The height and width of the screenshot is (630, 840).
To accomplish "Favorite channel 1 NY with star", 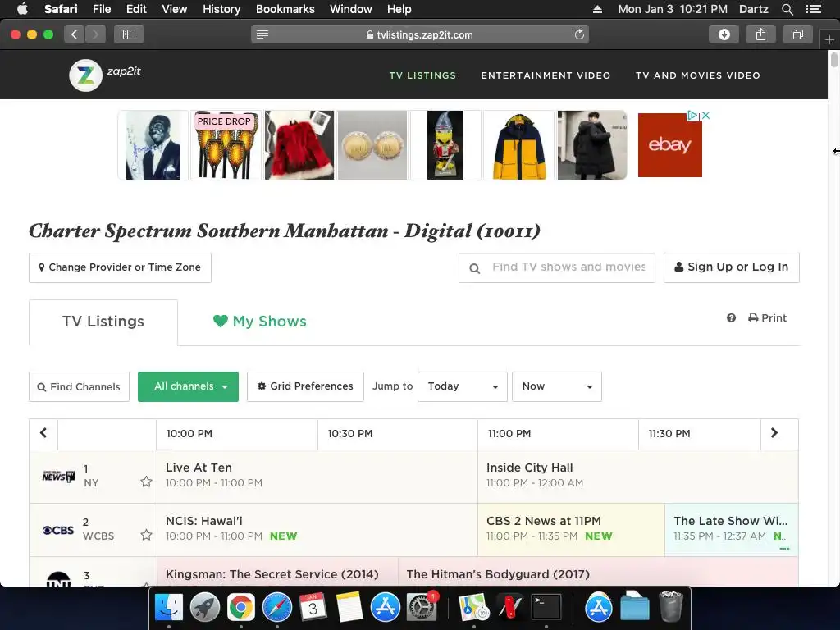I will pyautogui.click(x=146, y=482).
